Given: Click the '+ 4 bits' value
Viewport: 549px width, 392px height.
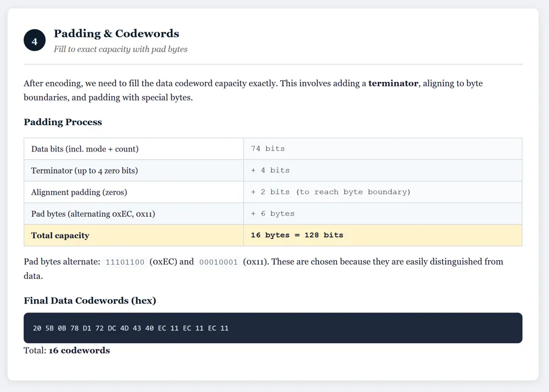Looking at the screenshot, I should click(x=270, y=170).
